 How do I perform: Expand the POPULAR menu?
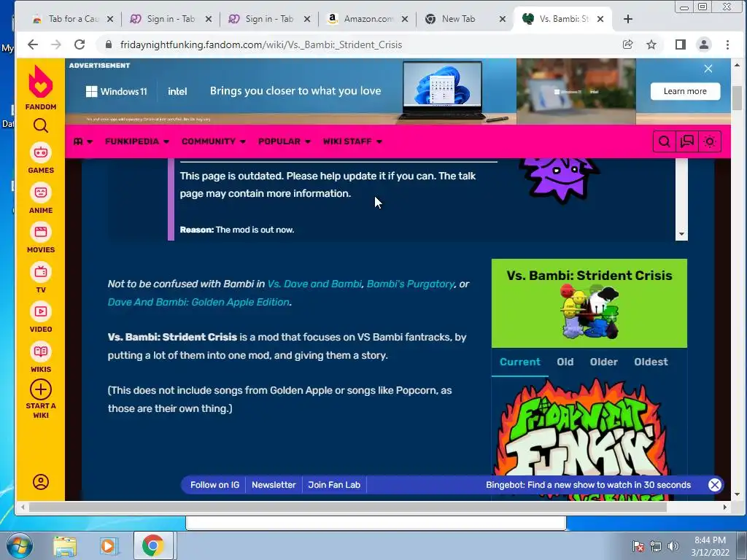[x=285, y=141]
